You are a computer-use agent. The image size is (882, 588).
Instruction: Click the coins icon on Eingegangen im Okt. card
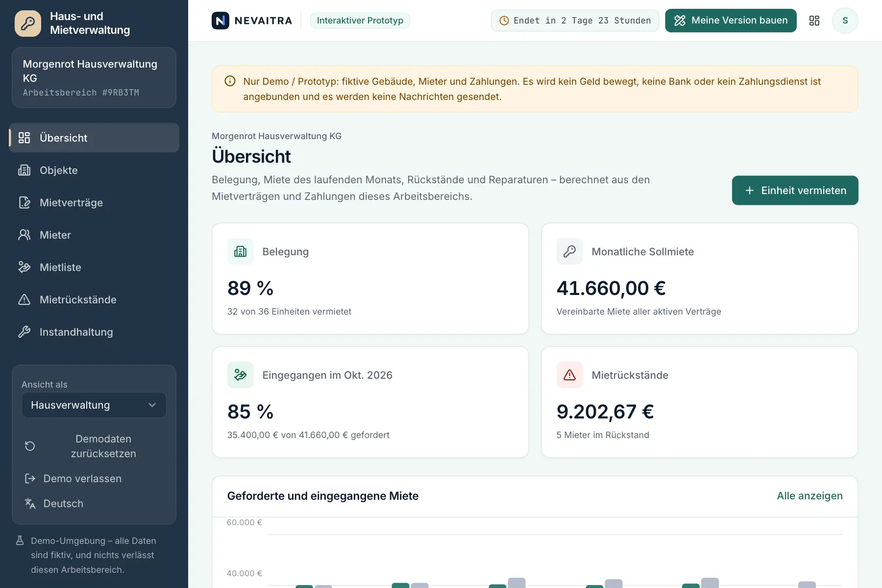(240, 375)
